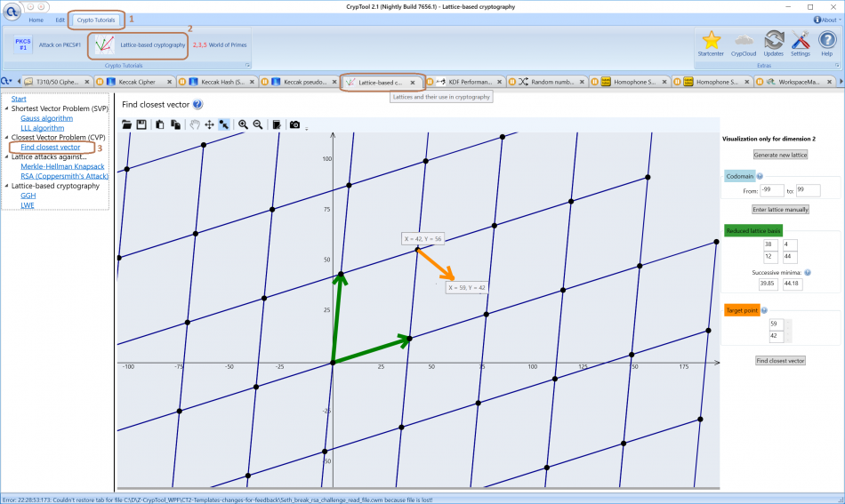Switch to the Keccak Cipher tab
Viewport: 845px width, 504px height.
pos(136,82)
